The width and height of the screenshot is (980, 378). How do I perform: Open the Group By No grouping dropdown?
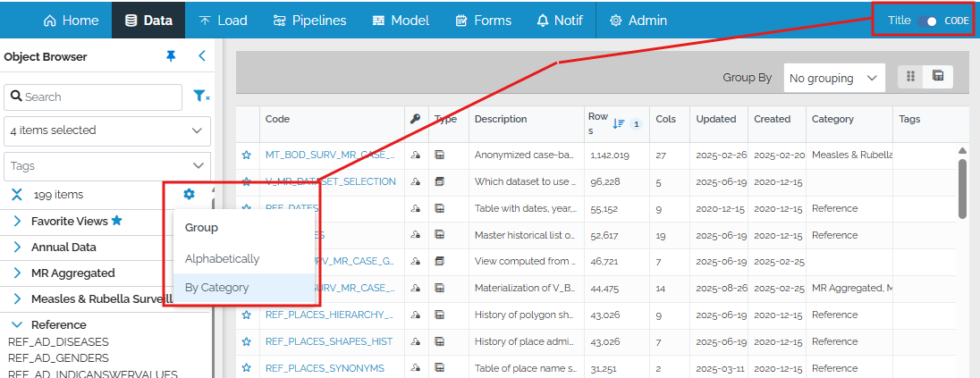point(833,78)
